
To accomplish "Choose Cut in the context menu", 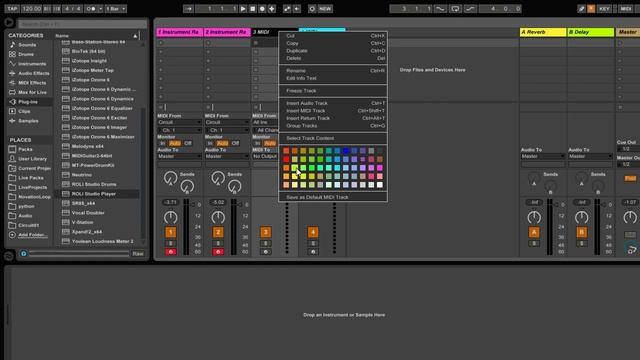I will coord(333,36).
